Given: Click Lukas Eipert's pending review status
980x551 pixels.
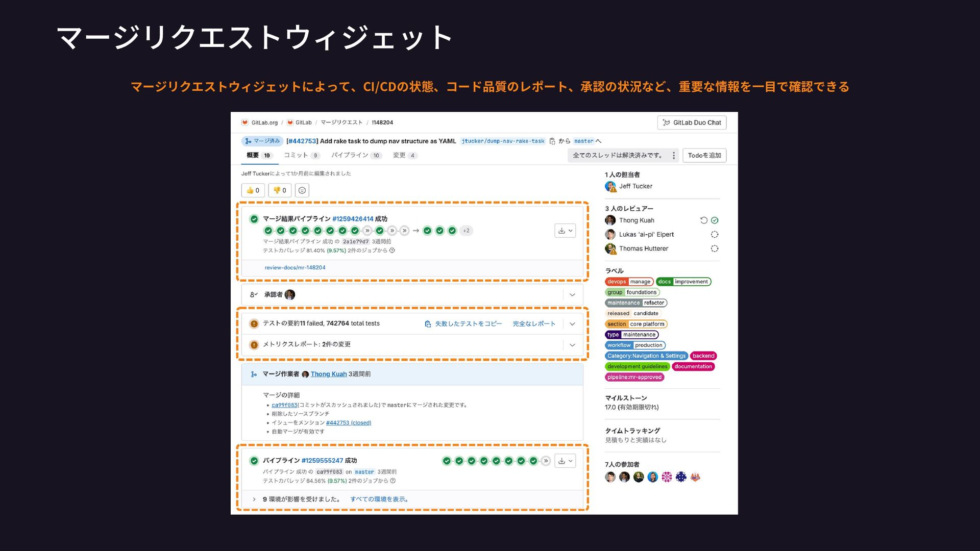Looking at the screenshot, I should 715,235.
